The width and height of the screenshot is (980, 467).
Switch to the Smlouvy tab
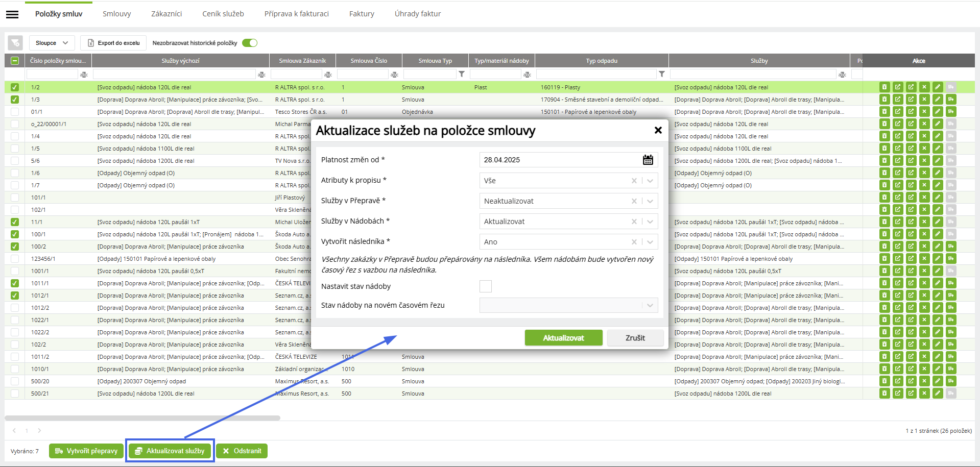pyautogui.click(x=117, y=14)
